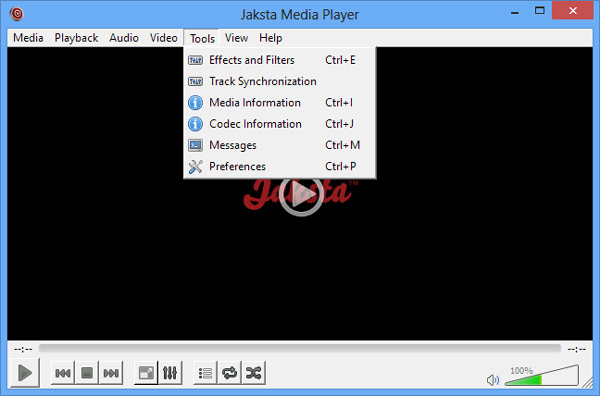Viewport: 600px width, 396px height.
Task: Click the Effects and Filters icon
Action: [196, 60]
